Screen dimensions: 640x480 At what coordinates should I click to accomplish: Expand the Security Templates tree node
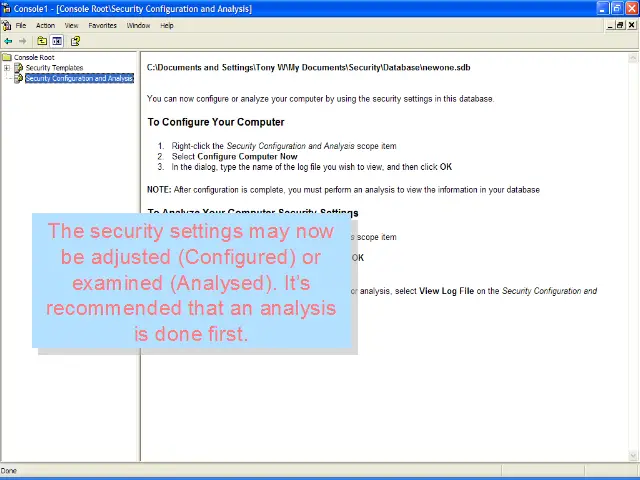tap(7, 68)
